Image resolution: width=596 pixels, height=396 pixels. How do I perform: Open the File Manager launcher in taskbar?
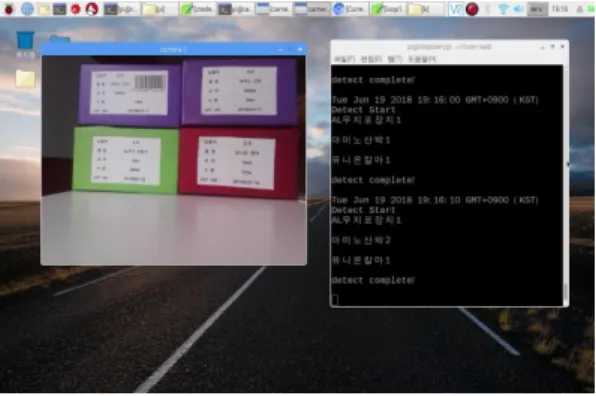[x=43, y=9]
